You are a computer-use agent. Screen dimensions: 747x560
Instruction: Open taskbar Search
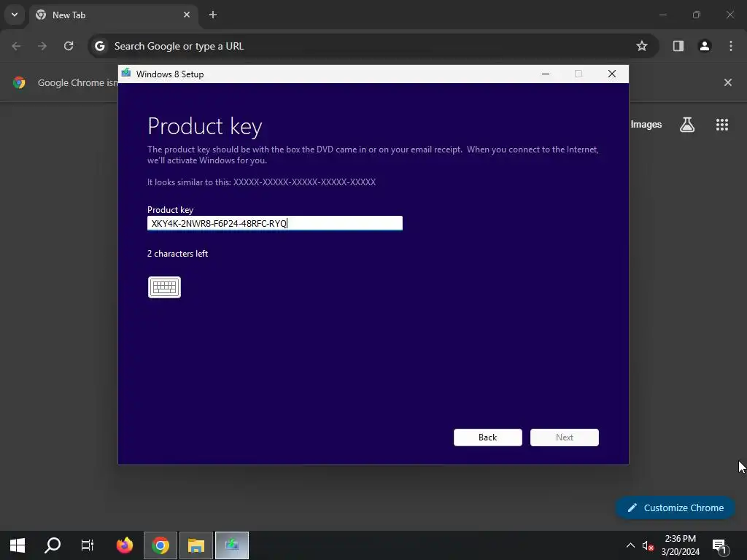click(53, 545)
